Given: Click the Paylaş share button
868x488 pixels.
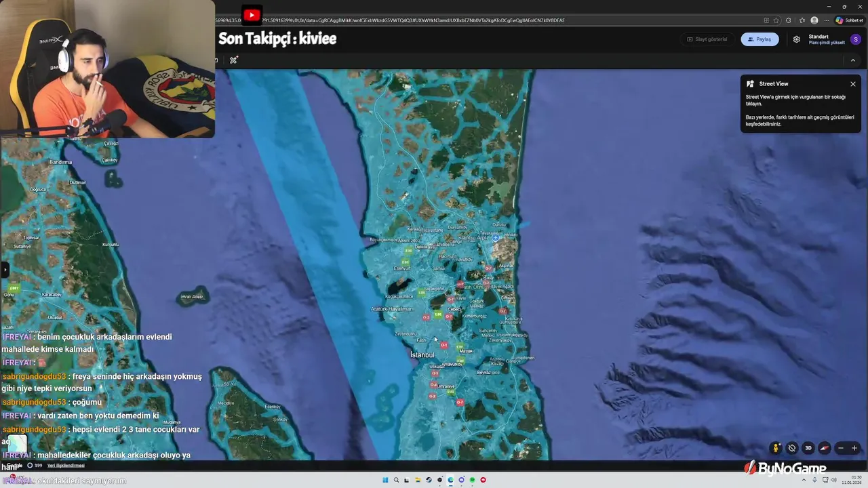Looking at the screenshot, I should (x=759, y=39).
